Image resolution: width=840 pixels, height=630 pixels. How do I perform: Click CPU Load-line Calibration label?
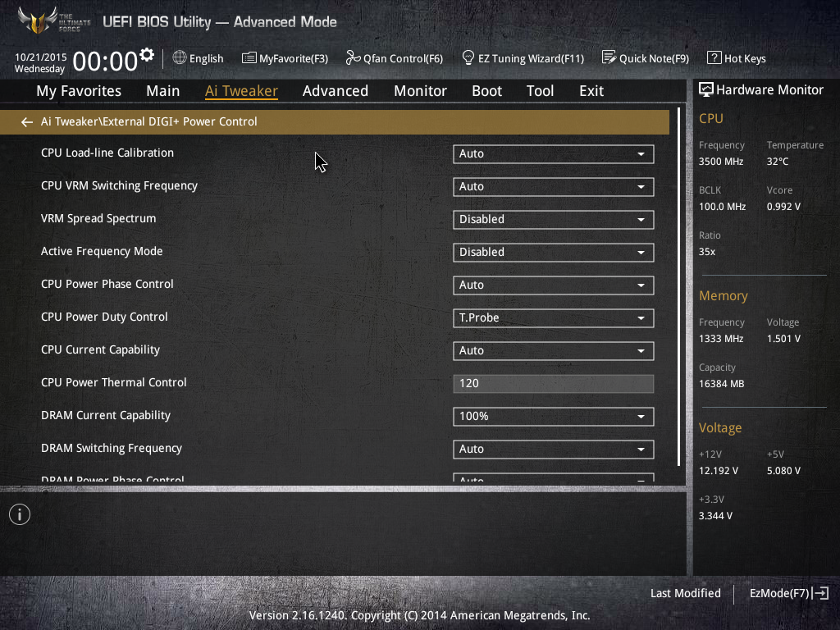coord(107,153)
